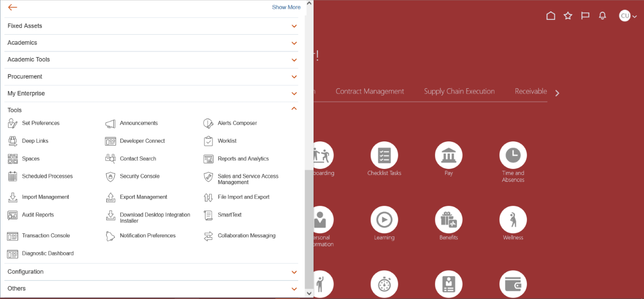Click the Home icon in the header

(x=550, y=16)
